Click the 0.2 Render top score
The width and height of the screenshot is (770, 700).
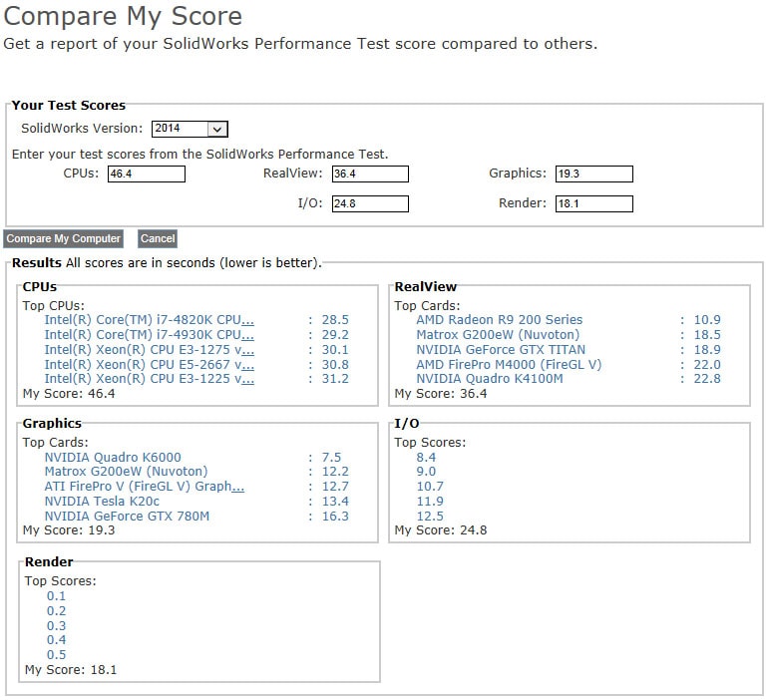(56, 611)
